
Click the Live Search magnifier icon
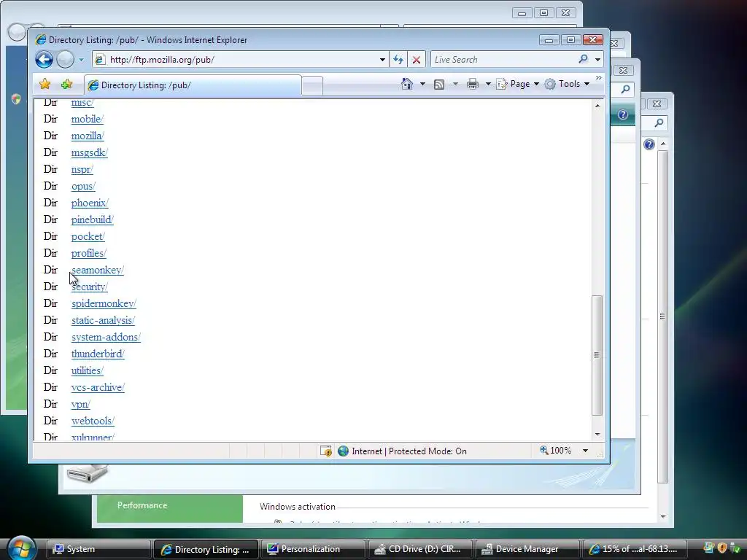pos(583,59)
